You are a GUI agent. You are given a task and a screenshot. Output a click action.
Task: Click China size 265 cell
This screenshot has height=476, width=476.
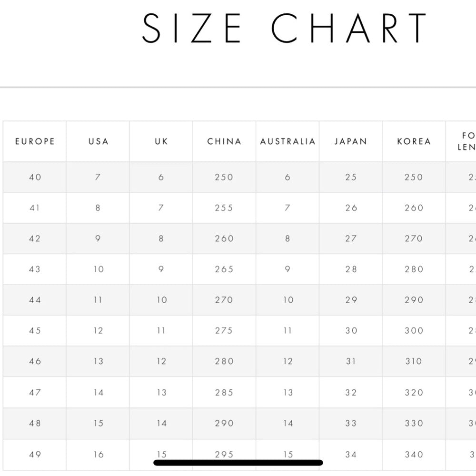click(224, 269)
